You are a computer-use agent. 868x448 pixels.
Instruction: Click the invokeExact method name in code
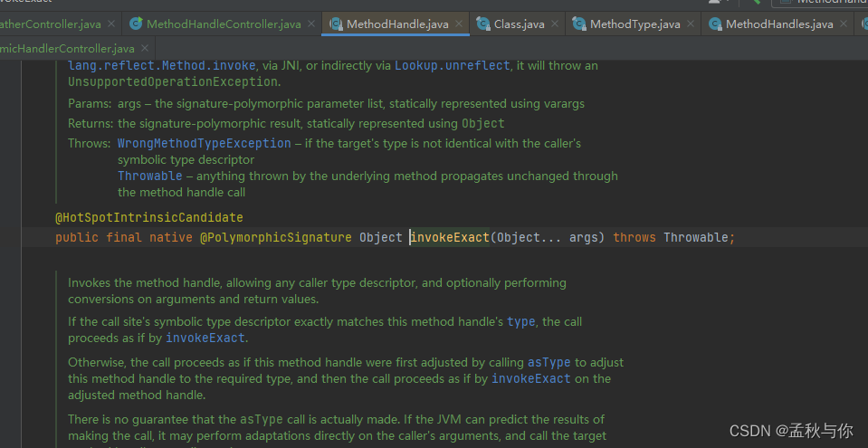pyautogui.click(x=450, y=237)
